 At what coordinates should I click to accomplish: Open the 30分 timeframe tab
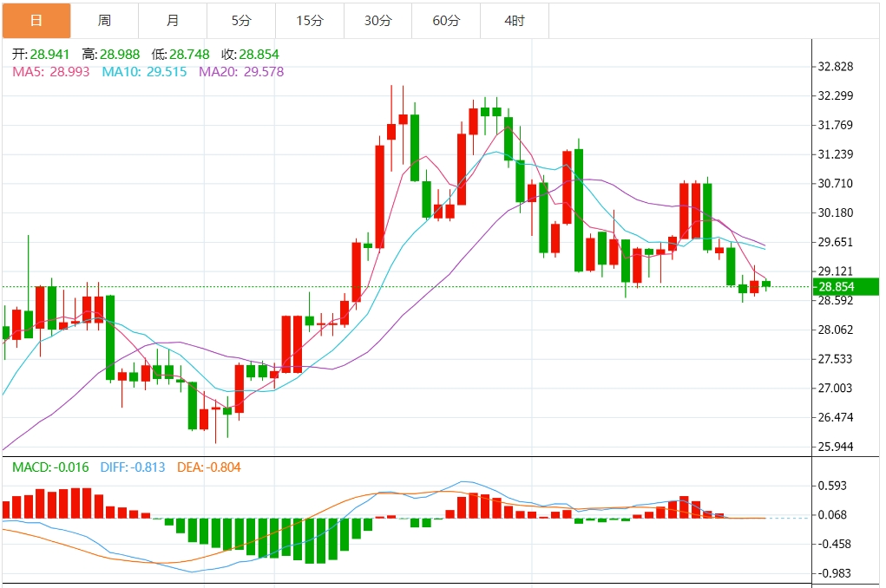(x=378, y=21)
